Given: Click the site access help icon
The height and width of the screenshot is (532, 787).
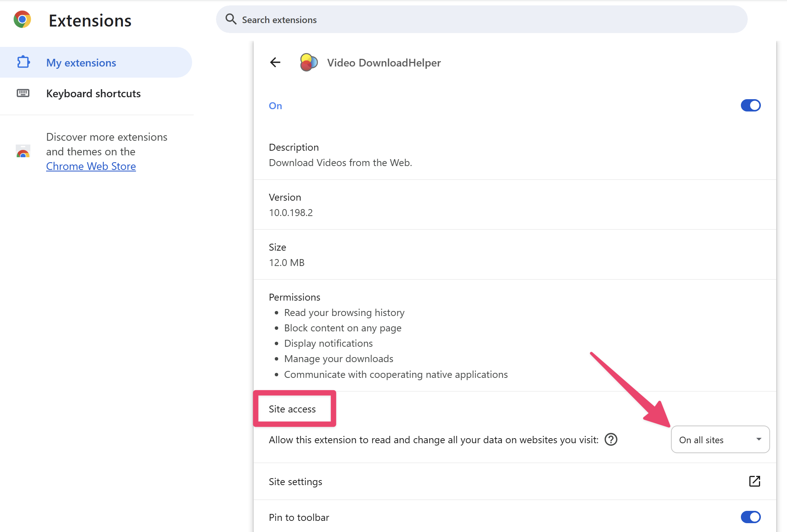Looking at the screenshot, I should click(611, 439).
